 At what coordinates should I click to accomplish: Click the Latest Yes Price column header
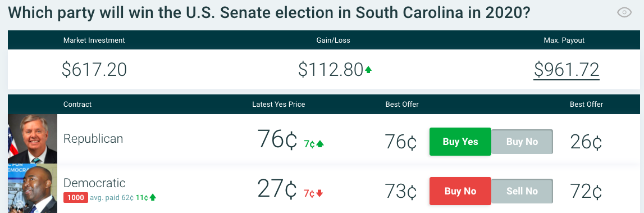tap(278, 105)
